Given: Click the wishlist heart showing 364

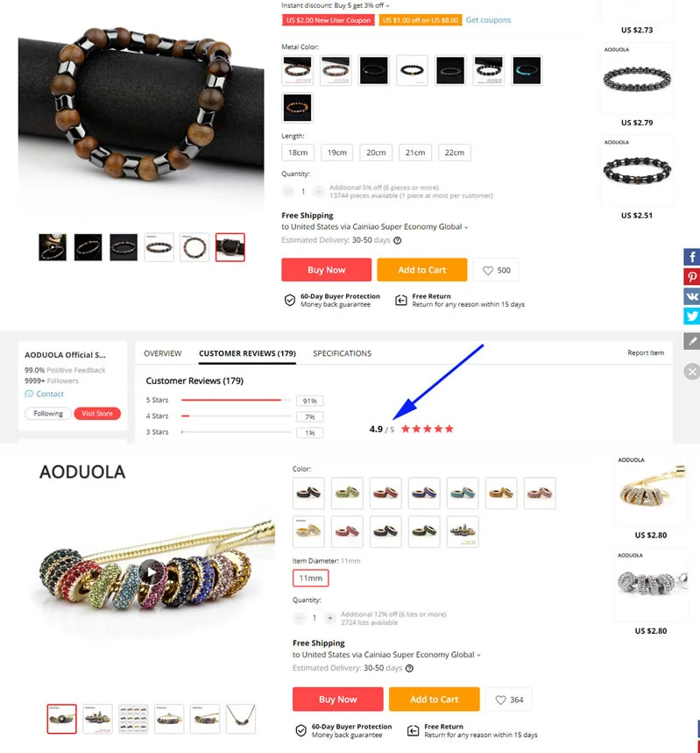Looking at the screenshot, I should (x=509, y=700).
